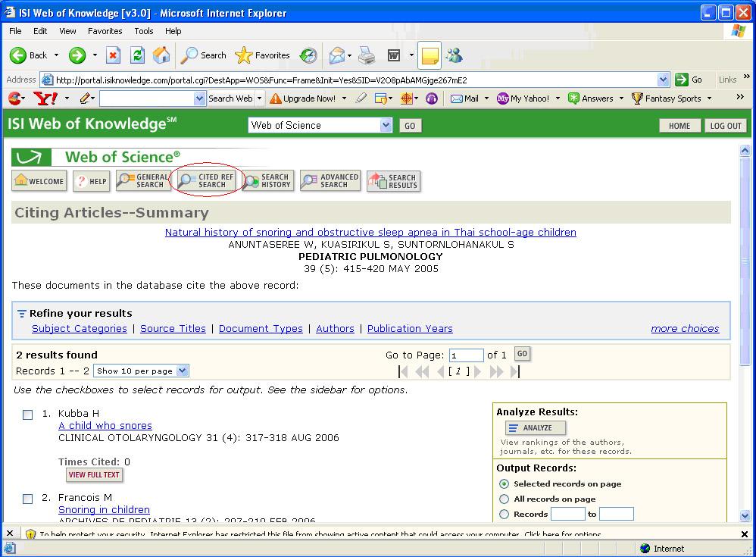756x557 pixels.
Task: Click the 'Go to Page' number field
Action: [x=466, y=355]
